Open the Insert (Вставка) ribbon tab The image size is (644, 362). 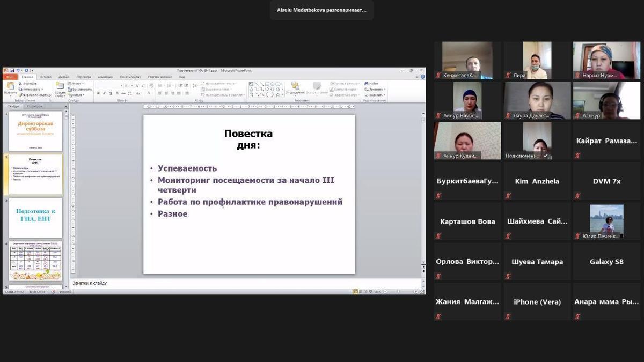(46, 77)
